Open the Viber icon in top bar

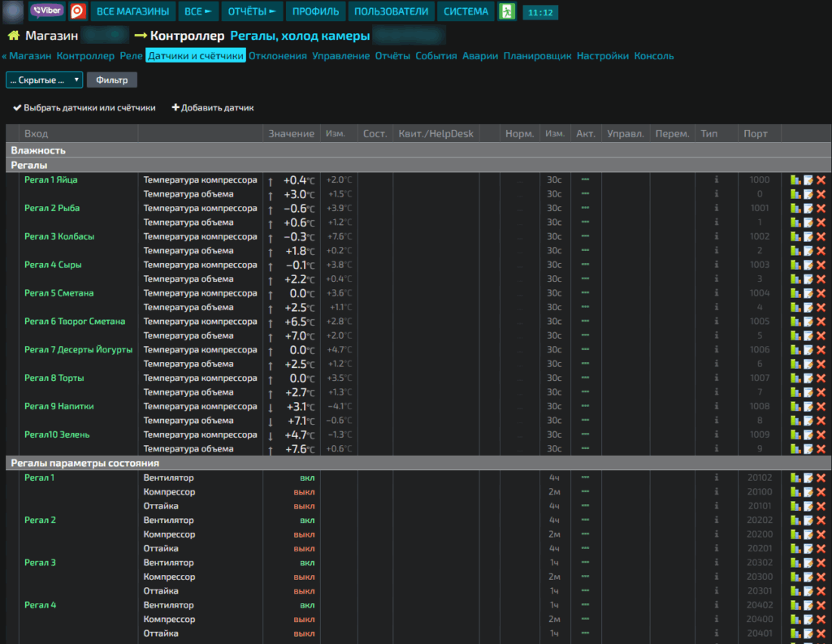click(46, 11)
